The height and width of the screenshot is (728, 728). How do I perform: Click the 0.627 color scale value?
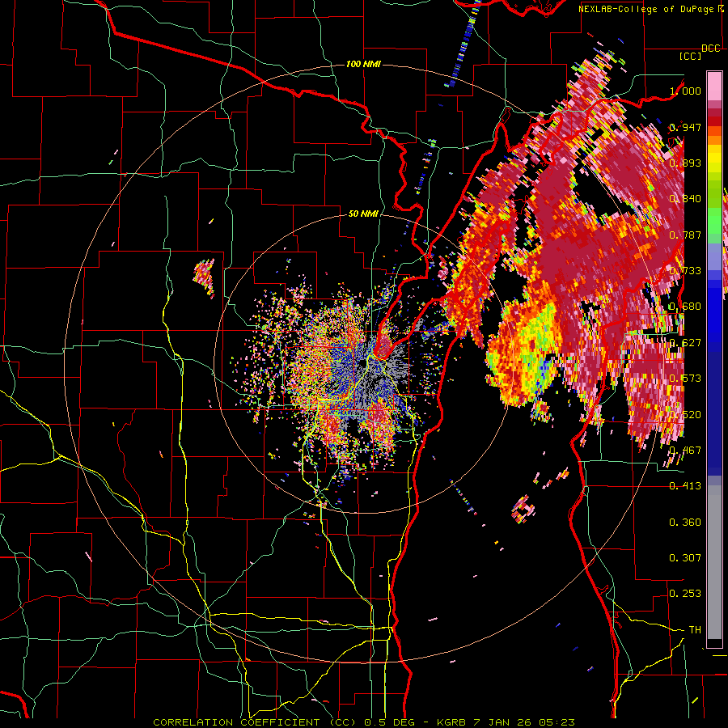click(x=685, y=343)
